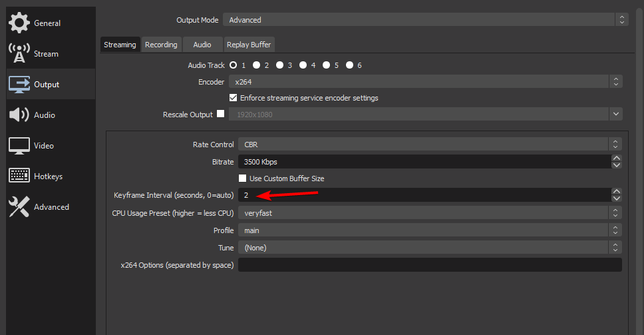Click the Advanced label in sidebar
This screenshot has height=335, width=644.
pyautogui.click(x=51, y=207)
